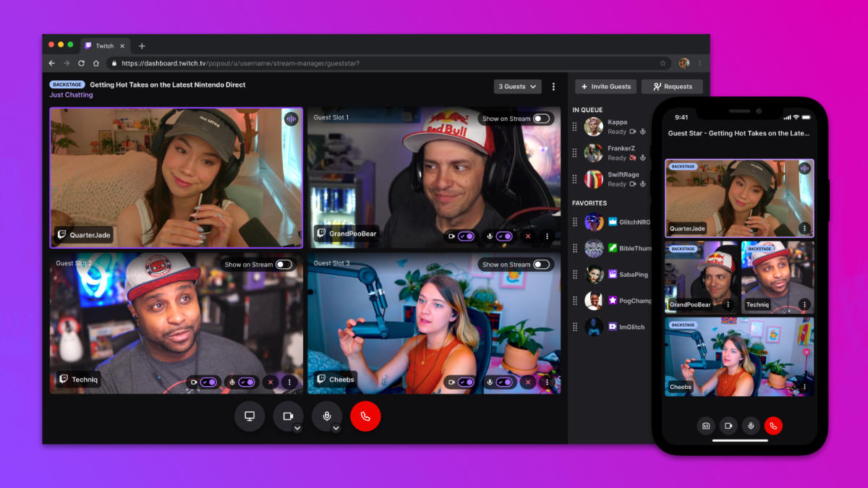
Task: Toggle Techniq's camera switch
Action: click(209, 382)
